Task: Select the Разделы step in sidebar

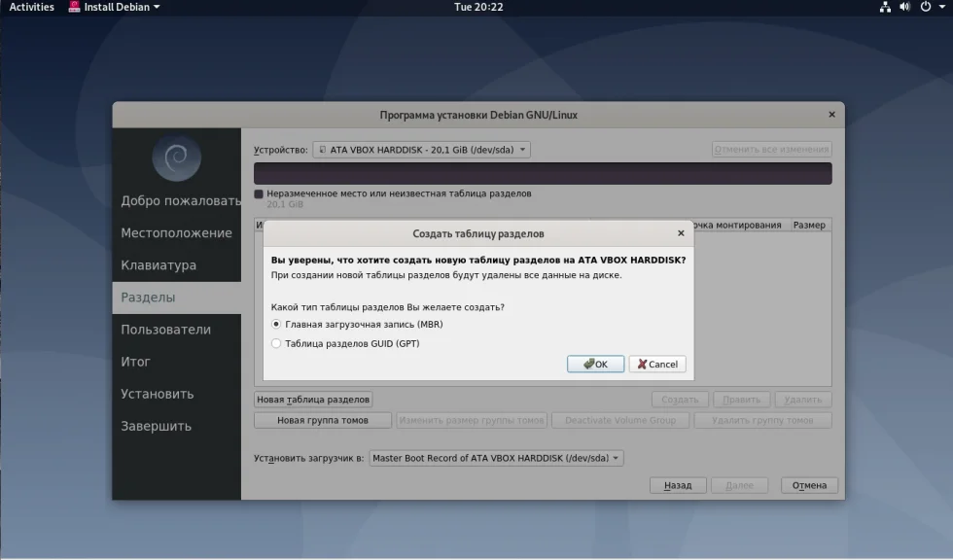Action: [176, 297]
